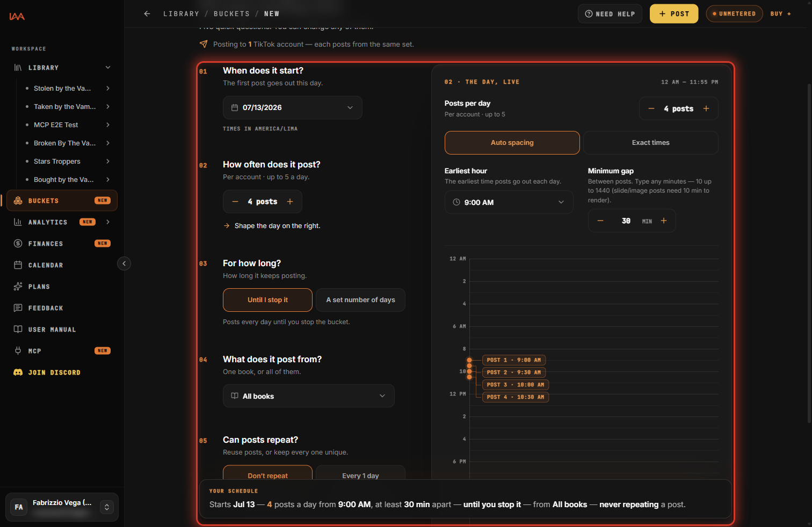Choose A set number of days
The width and height of the screenshot is (812, 527).
360,300
